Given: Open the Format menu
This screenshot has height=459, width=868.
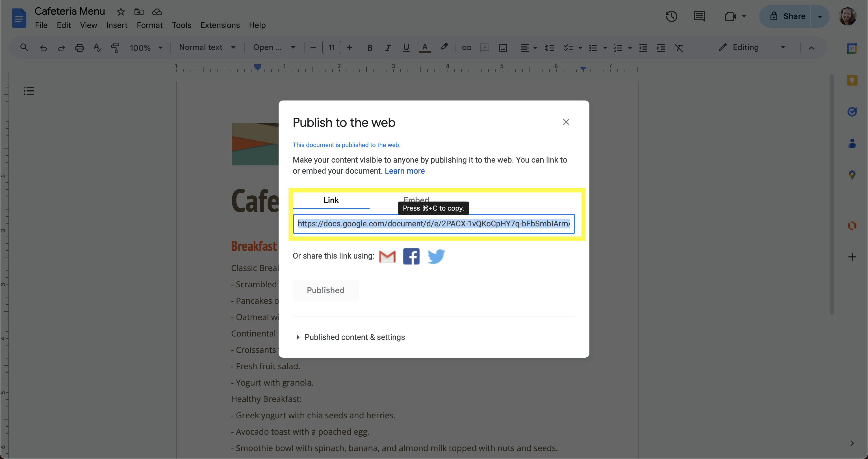Looking at the screenshot, I should (x=149, y=25).
